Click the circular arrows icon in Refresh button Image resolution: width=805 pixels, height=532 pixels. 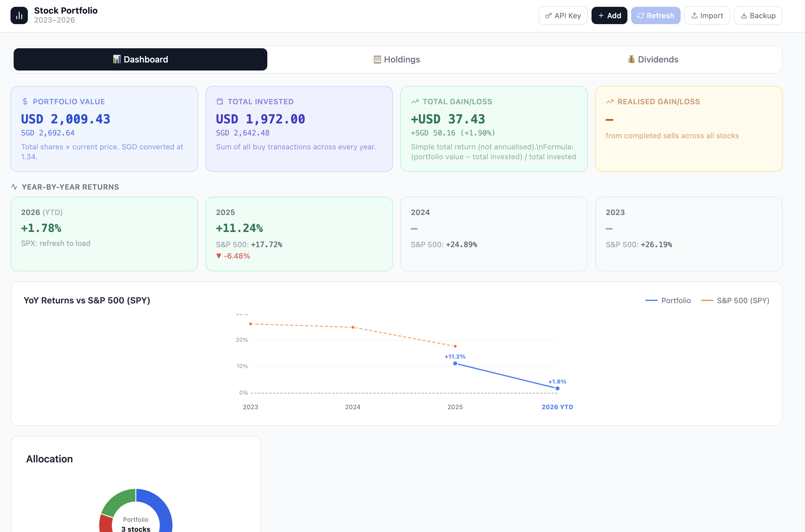640,15
